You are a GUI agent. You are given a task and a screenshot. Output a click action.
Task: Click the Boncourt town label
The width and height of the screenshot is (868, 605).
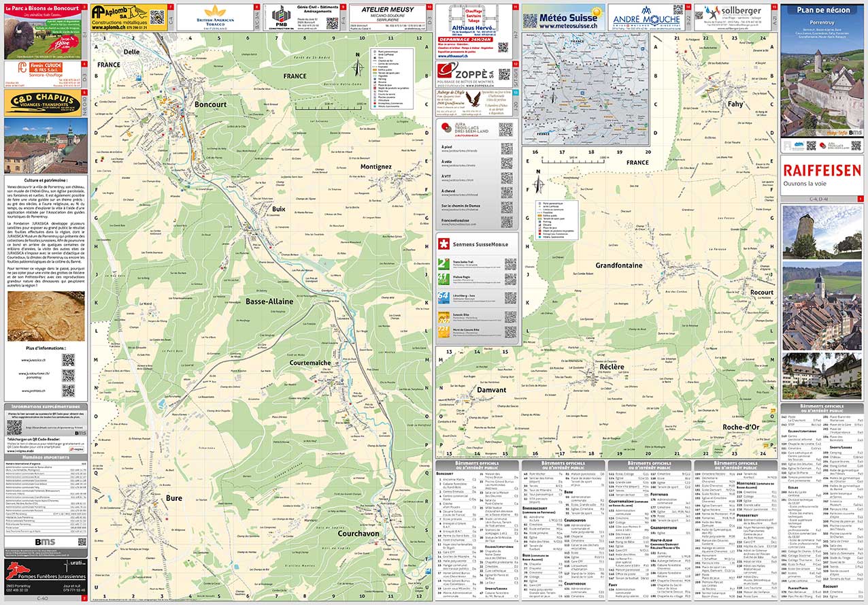click(x=211, y=104)
